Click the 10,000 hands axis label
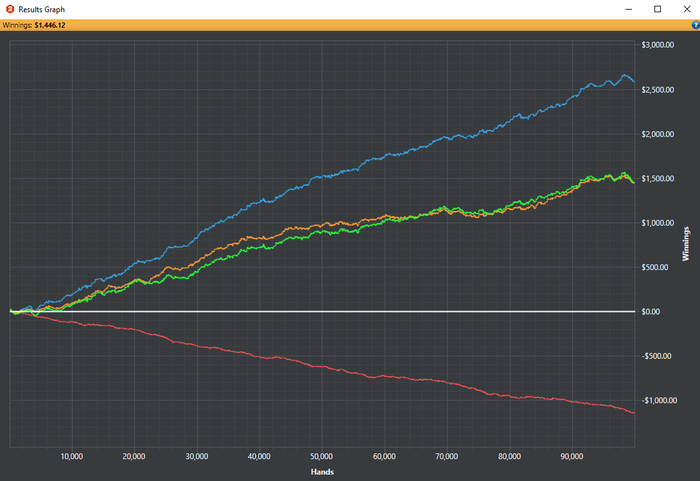 [x=72, y=456]
